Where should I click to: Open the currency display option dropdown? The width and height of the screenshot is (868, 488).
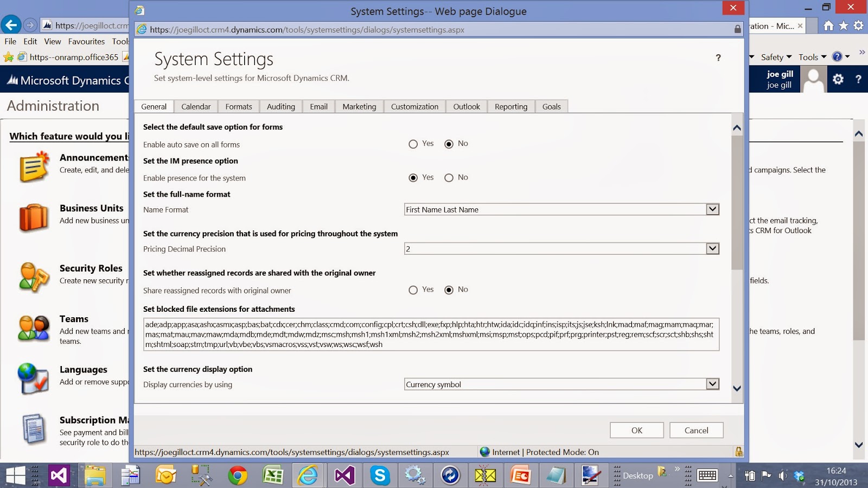tap(712, 384)
